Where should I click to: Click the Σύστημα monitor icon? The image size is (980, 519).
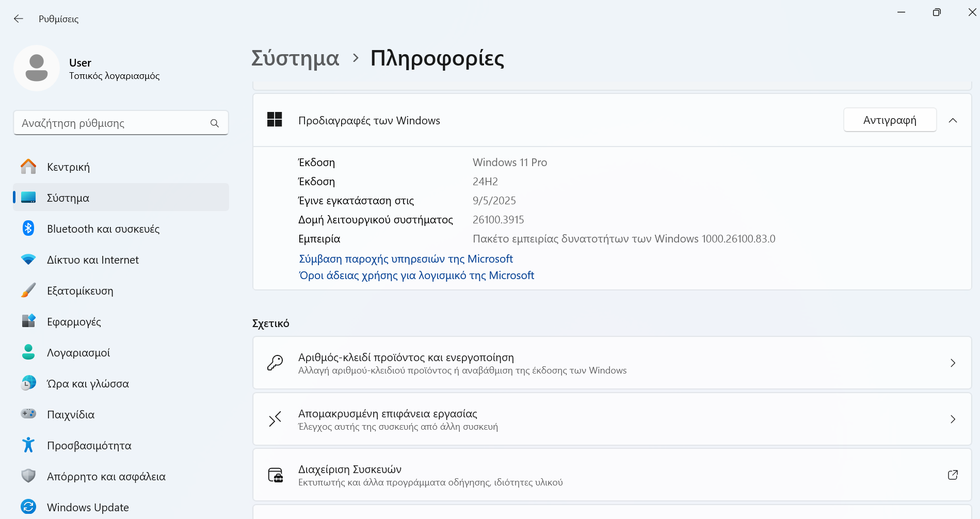tap(28, 198)
